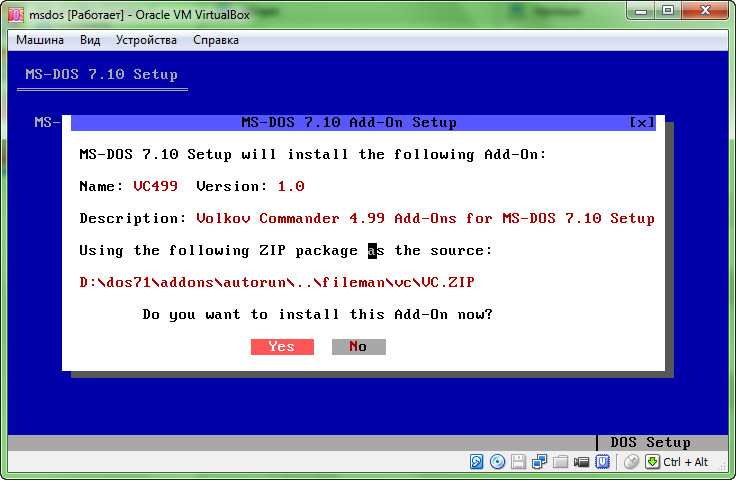This screenshot has width=736, height=480.
Task: Click the virtualization CPU chip icon
Action: 602,462
